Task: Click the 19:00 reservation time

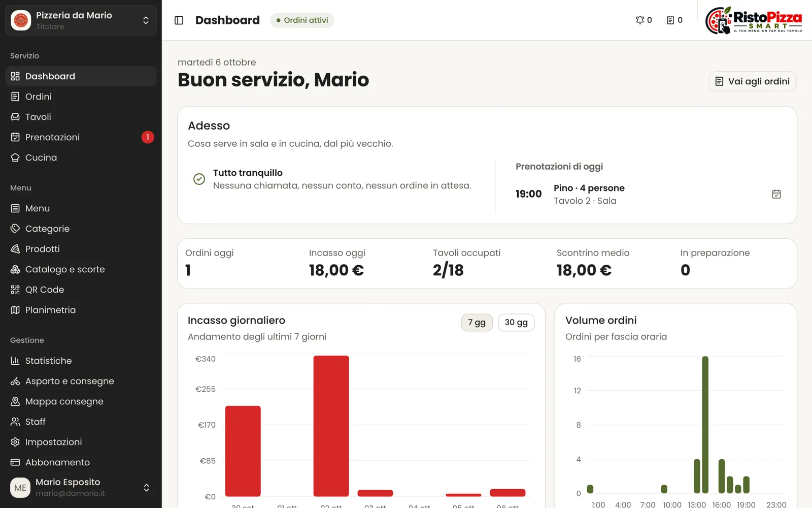Action: [x=528, y=194]
